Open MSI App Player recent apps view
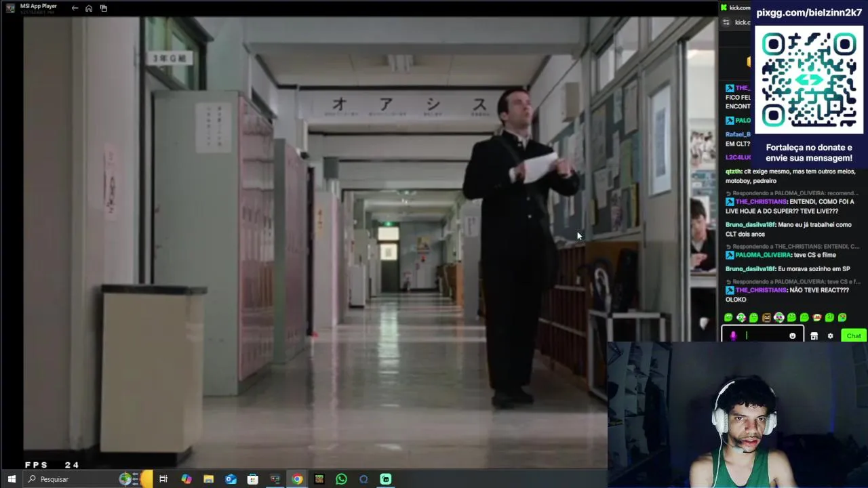868x488 pixels. click(104, 8)
